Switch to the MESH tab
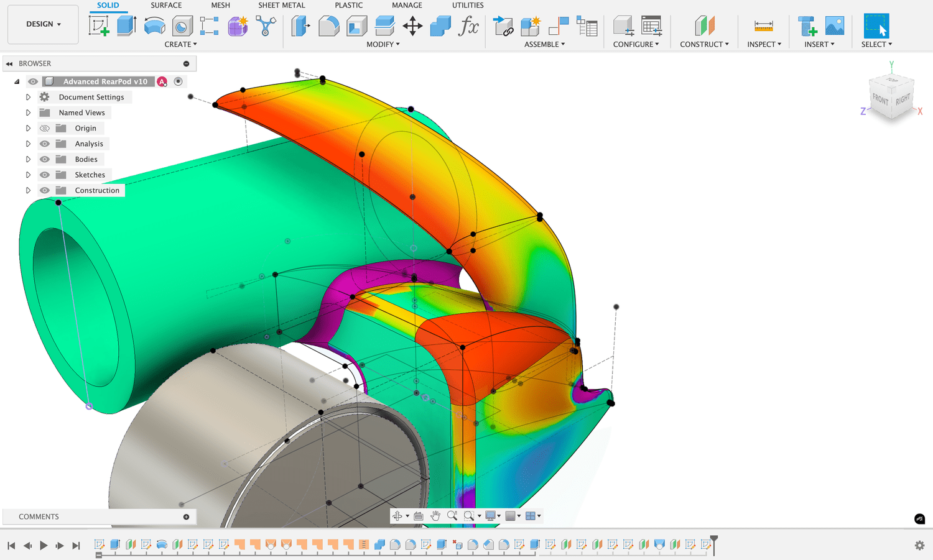This screenshot has width=933, height=560. (220, 5)
